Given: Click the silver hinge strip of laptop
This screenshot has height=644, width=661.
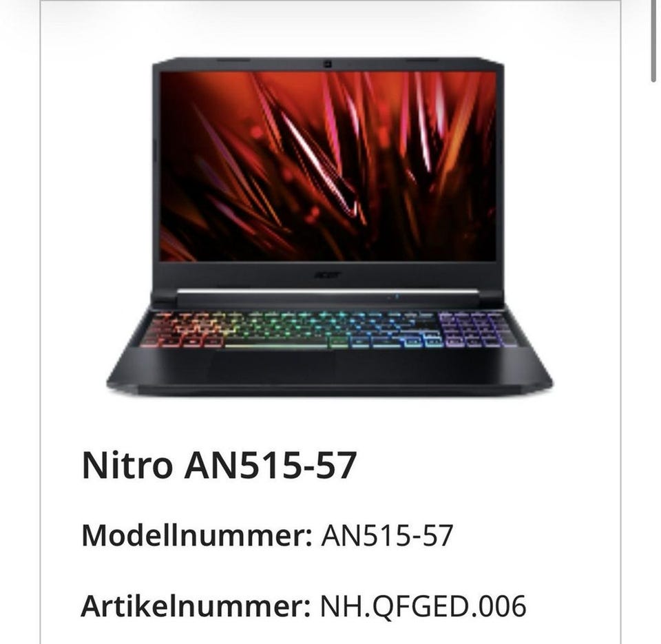Looking at the screenshot, I should tap(328, 291).
